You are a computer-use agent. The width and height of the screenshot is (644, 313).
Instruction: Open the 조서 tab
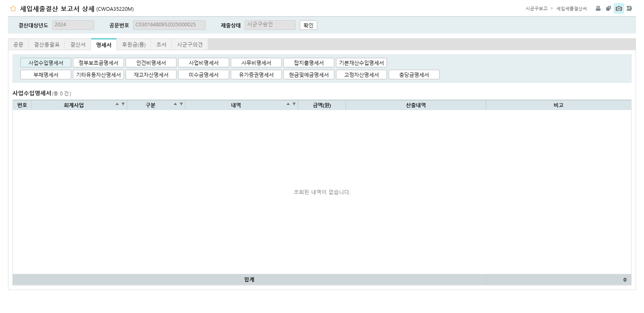point(161,45)
